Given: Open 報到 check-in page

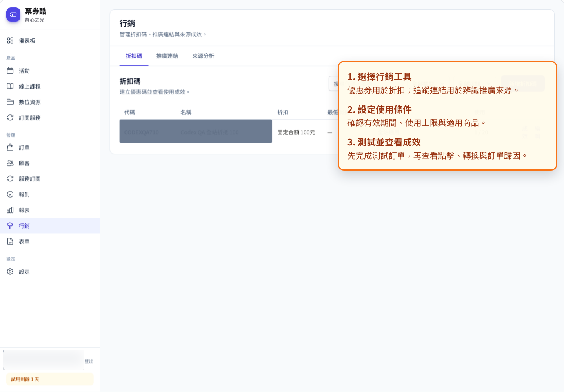Looking at the screenshot, I should click(50, 195).
